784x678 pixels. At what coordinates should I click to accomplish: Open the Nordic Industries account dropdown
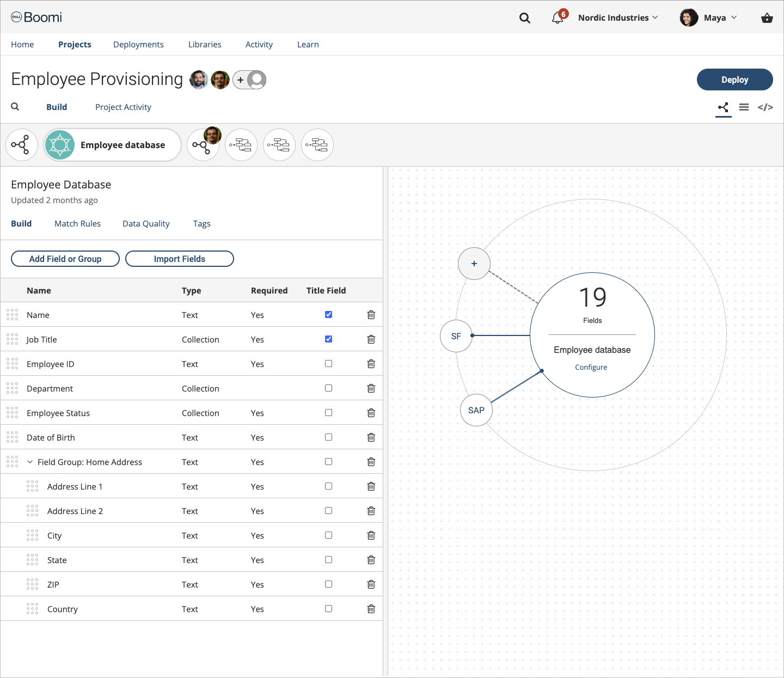(x=618, y=18)
